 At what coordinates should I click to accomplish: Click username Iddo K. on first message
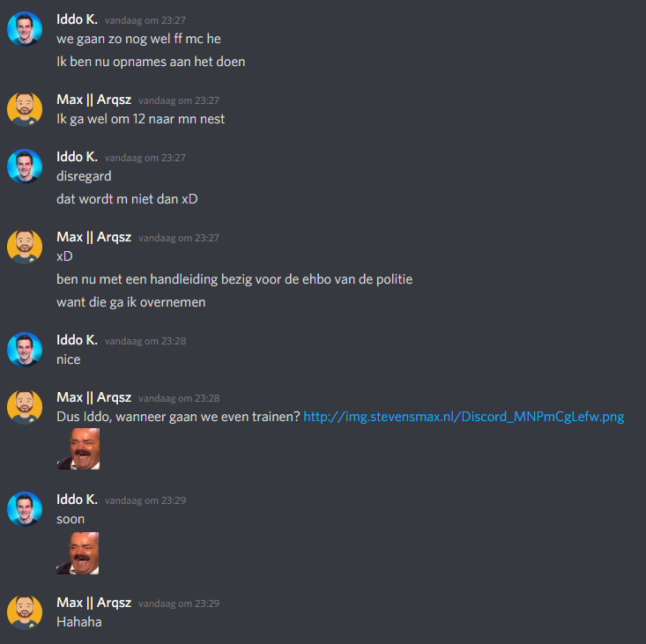[77, 19]
